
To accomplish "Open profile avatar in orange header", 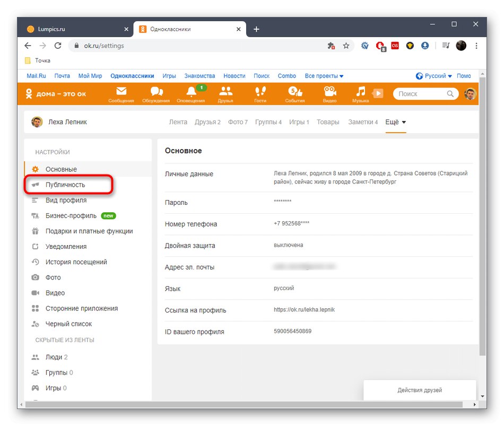I will [470, 94].
